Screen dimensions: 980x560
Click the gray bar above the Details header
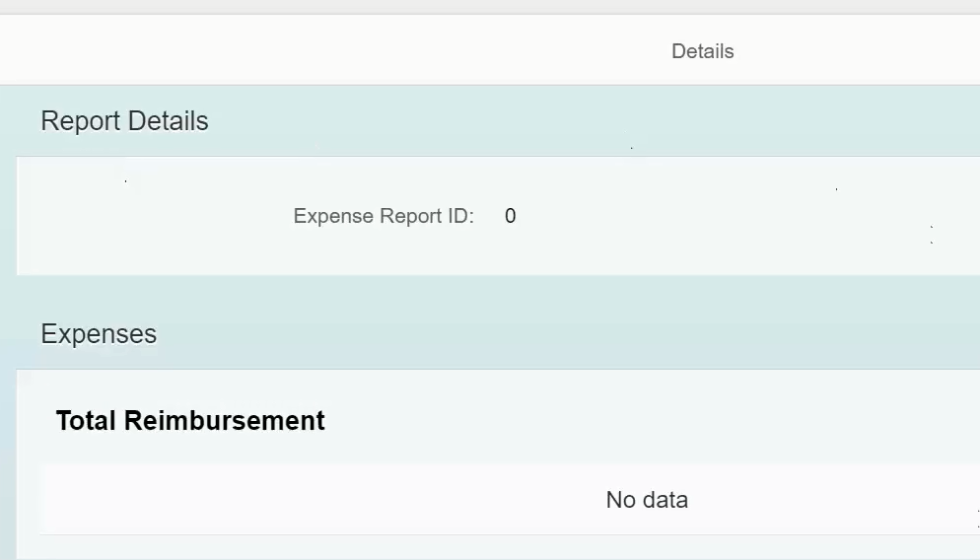[490, 7]
